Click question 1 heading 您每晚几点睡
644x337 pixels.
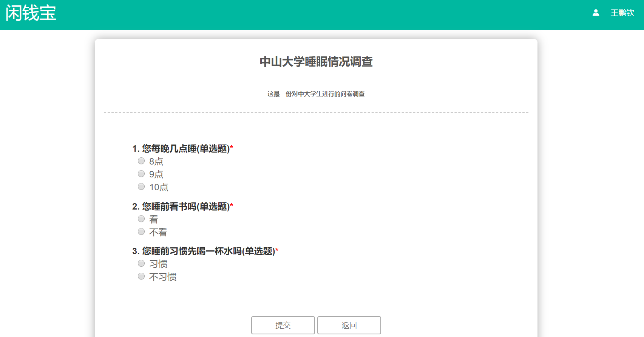click(181, 149)
